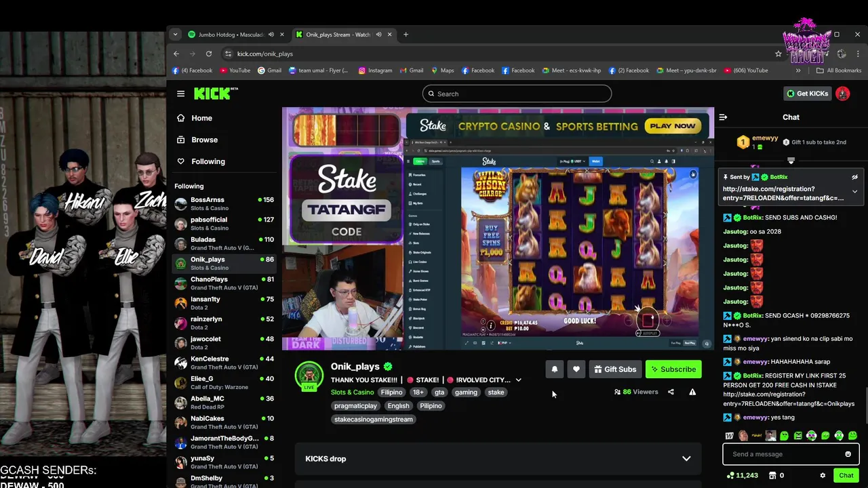
Task: Click the Gift Subs button
Action: (x=615, y=369)
